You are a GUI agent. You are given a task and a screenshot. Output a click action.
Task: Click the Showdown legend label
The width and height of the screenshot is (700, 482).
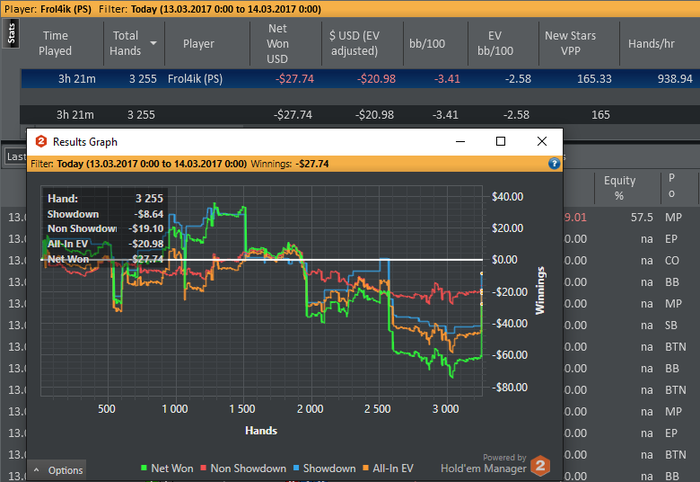click(329, 468)
